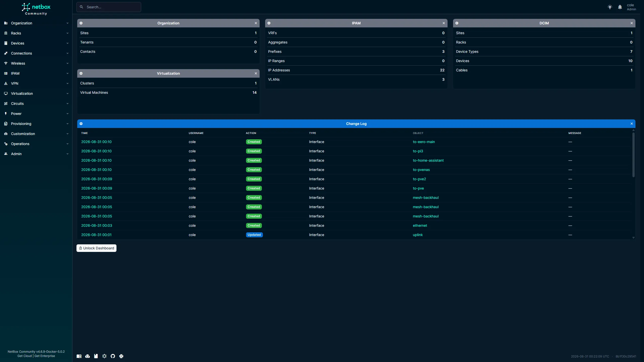Open Virtual Machines row showing 14
The height and width of the screenshot is (362, 644).
click(168, 93)
